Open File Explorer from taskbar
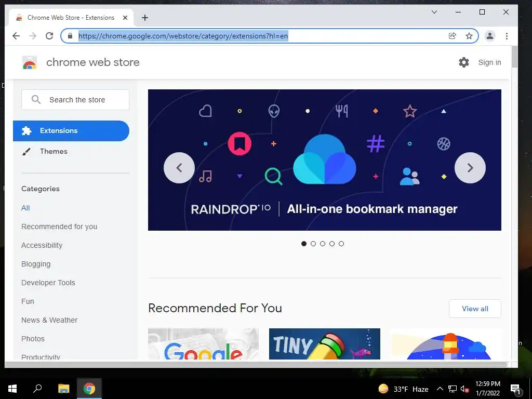 tap(63, 389)
